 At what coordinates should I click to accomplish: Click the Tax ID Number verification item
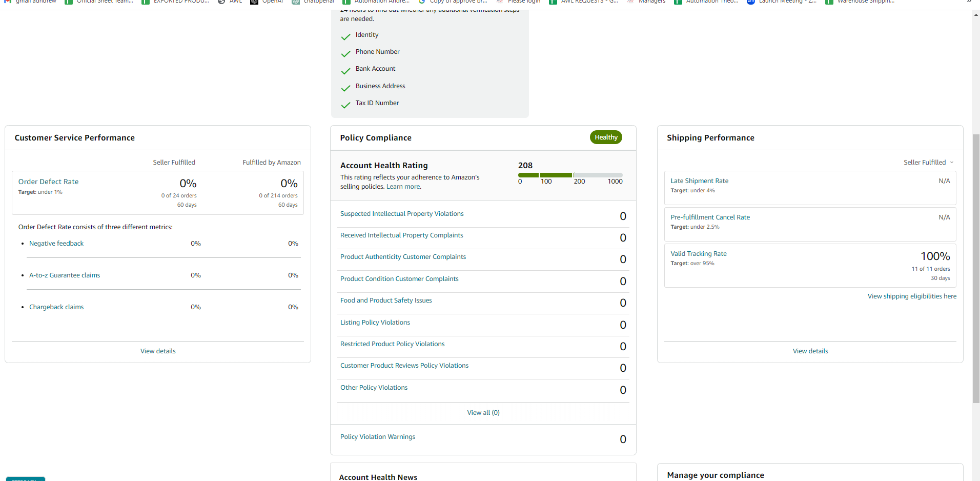[x=377, y=103]
